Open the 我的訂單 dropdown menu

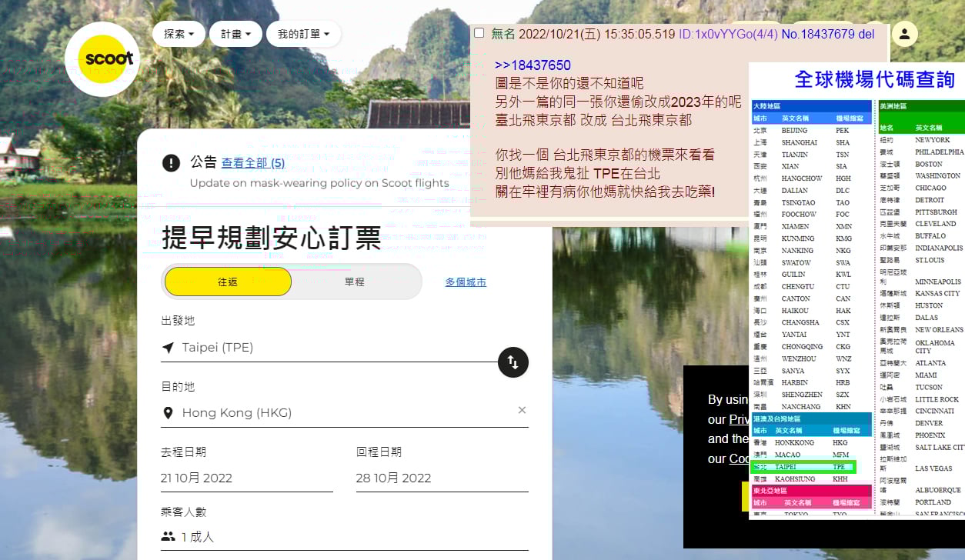(303, 34)
